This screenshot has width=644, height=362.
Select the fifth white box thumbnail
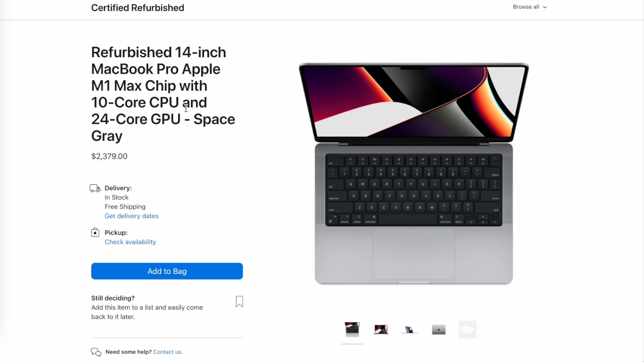[x=468, y=329]
